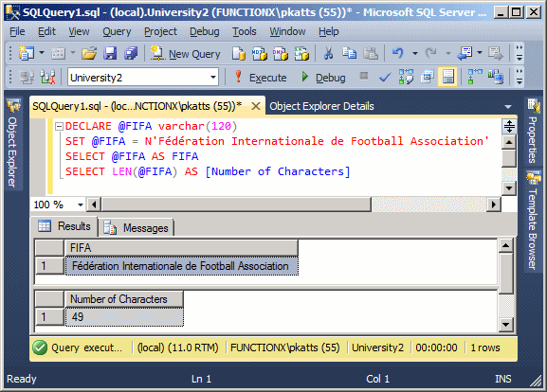Viewport: 547px width, 392px height.
Task: Close the SQLQuery1.sql tab
Action: point(256,106)
